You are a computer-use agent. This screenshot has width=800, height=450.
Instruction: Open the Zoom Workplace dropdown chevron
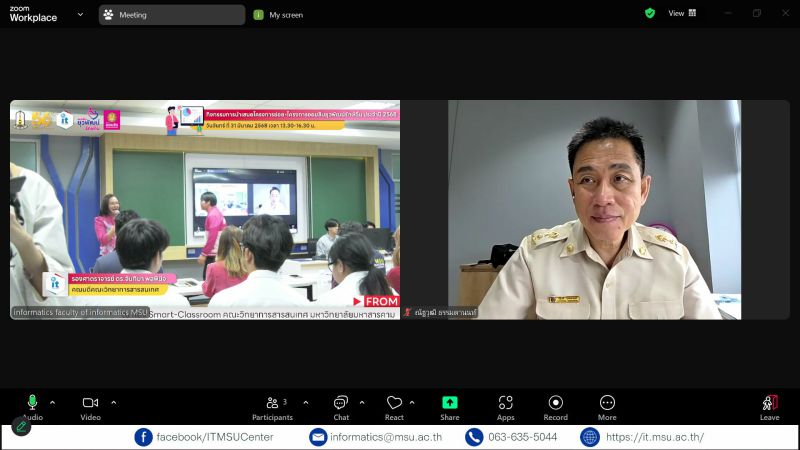click(x=80, y=16)
